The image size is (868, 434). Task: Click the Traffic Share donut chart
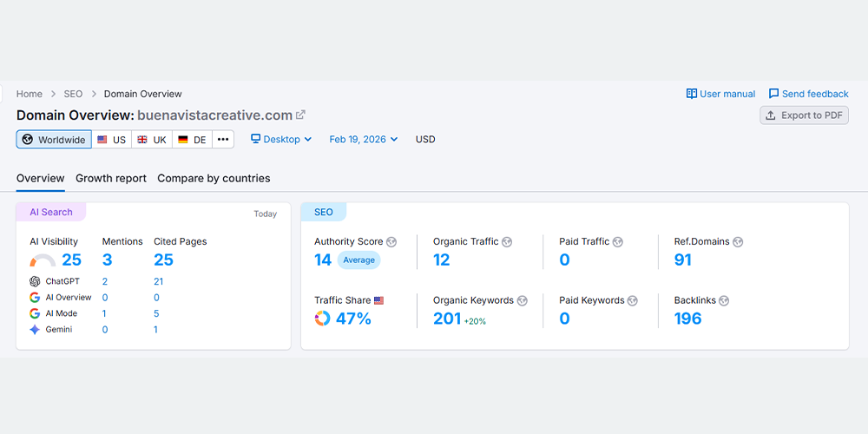pyautogui.click(x=322, y=319)
